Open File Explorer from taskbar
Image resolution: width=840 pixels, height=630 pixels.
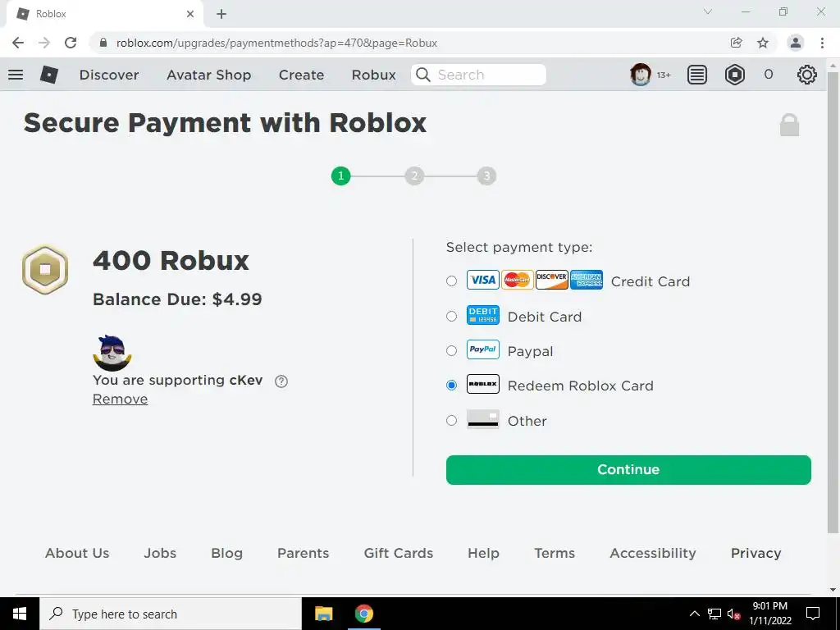coord(323,614)
